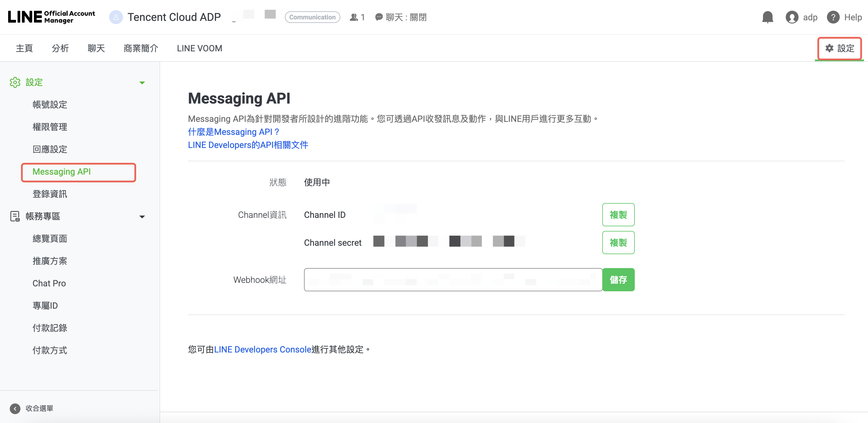The height and width of the screenshot is (423, 868).
Task: Copy the Channel ID
Action: point(618,215)
